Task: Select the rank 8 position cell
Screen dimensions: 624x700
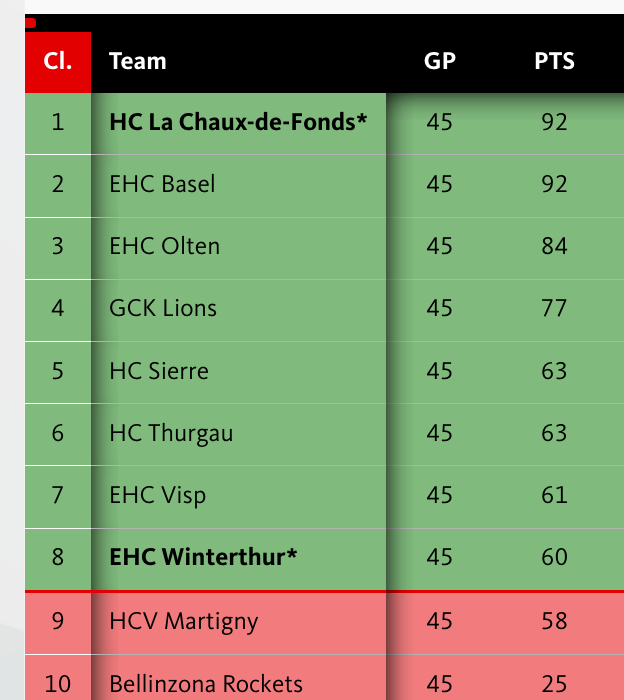Action: coord(57,557)
